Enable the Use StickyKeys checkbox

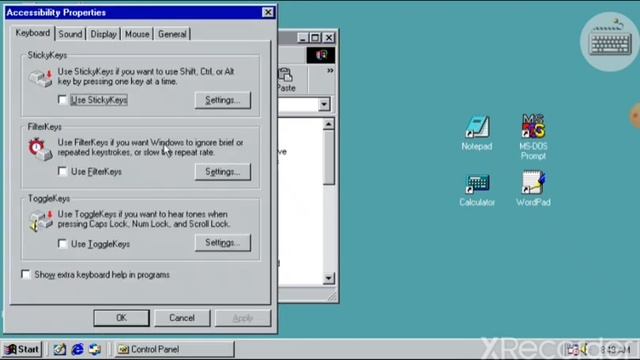pos(62,100)
